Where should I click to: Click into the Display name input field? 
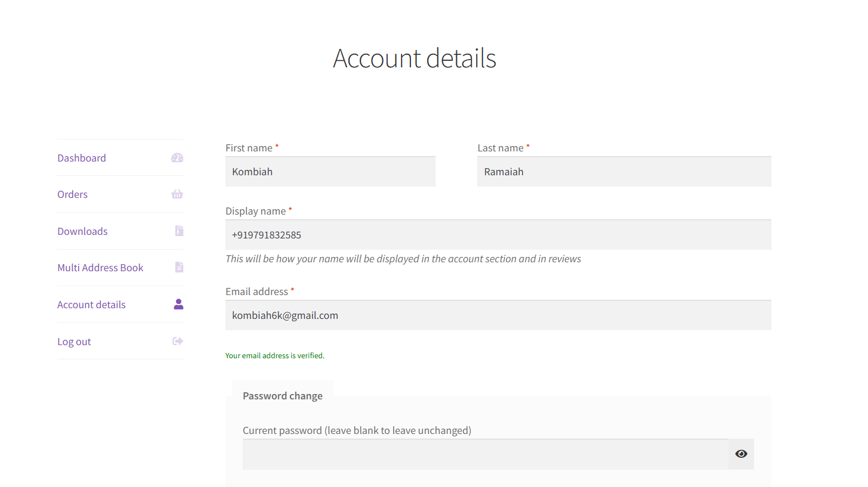pos(498,235)
